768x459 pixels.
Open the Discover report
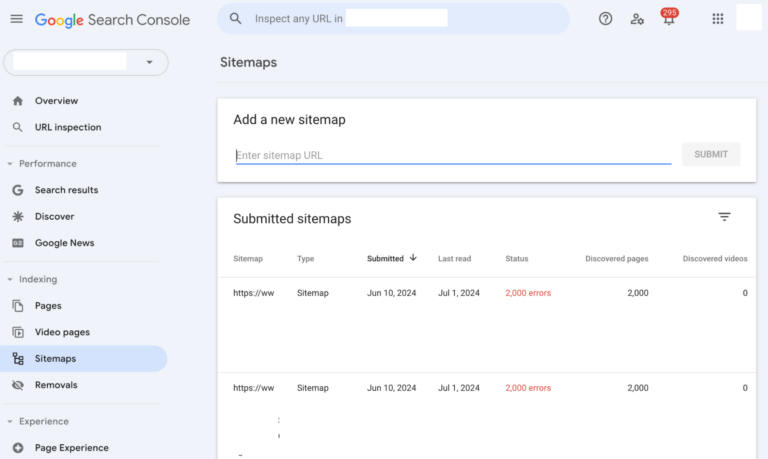[54, 217]
